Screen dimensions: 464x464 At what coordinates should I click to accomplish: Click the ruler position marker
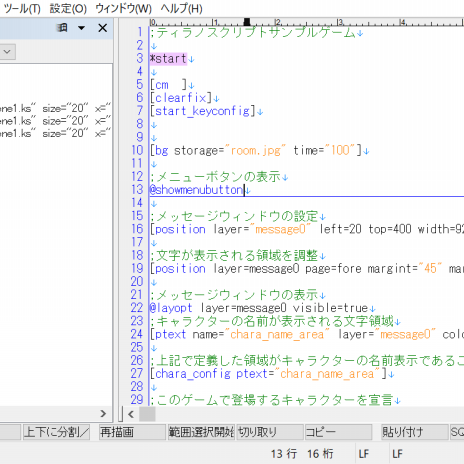(247, 22)
